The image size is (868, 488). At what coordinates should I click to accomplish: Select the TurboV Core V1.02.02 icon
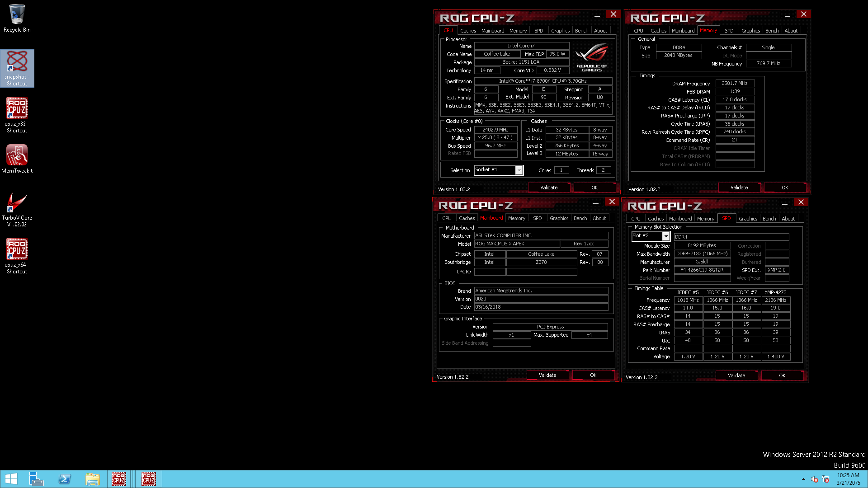tap(17, 209)
